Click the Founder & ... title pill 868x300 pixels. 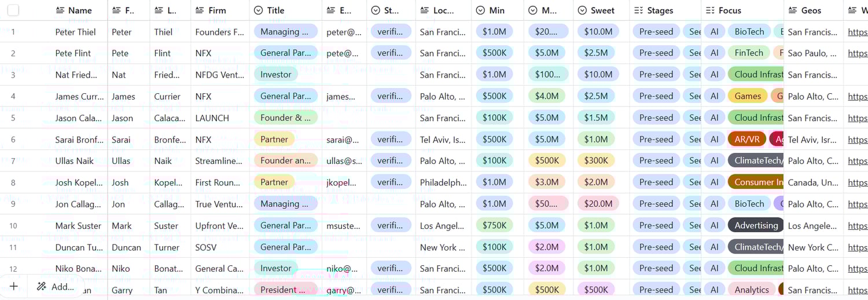286,118
